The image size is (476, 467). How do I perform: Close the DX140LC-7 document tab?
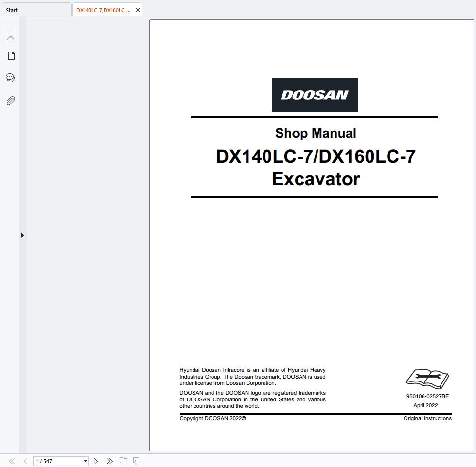138,10
